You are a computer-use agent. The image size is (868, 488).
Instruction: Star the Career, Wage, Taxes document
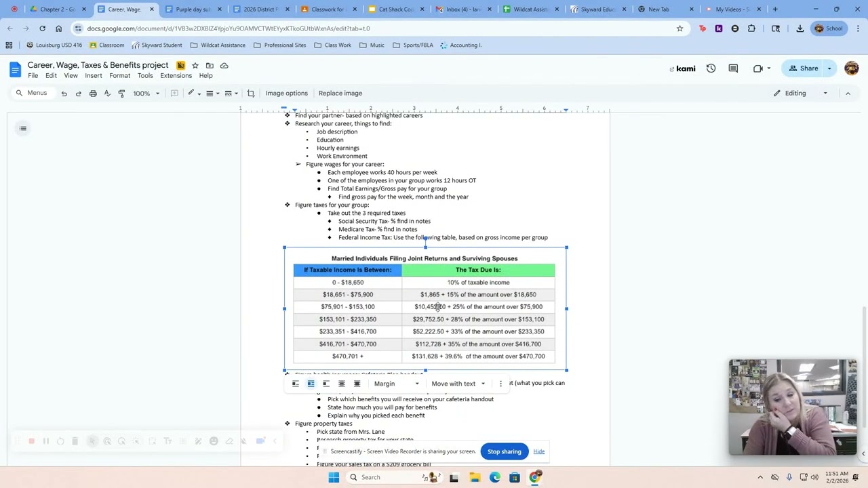click(x=195, y=66)
